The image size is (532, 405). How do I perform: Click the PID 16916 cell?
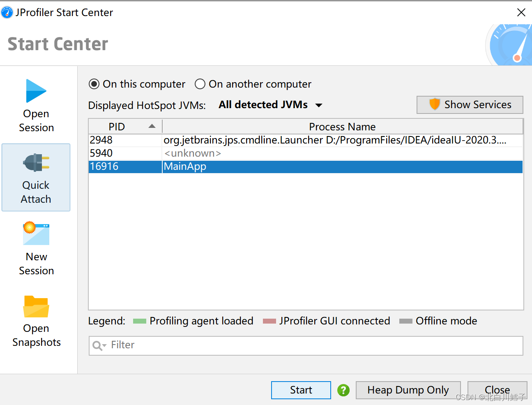point(125,167)
